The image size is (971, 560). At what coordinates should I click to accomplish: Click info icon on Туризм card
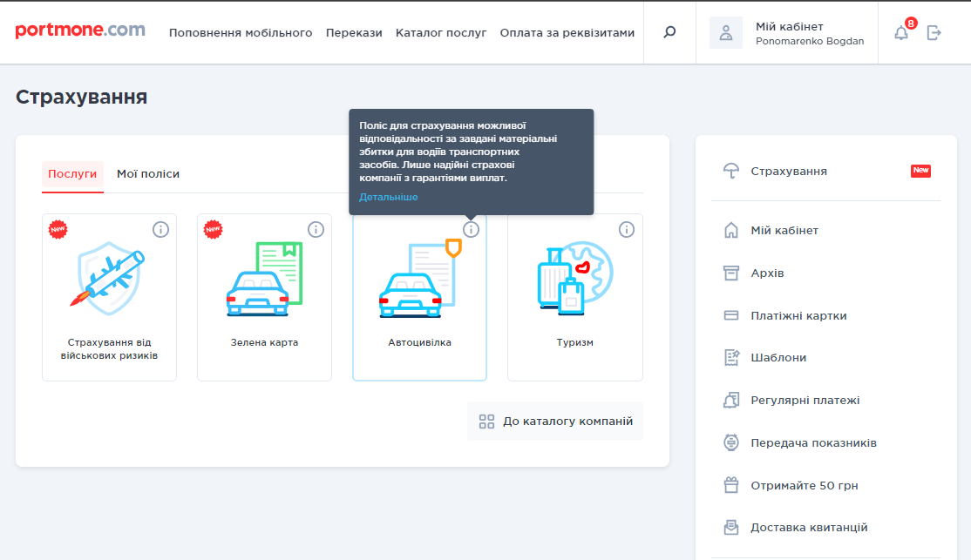coord(627,230)
